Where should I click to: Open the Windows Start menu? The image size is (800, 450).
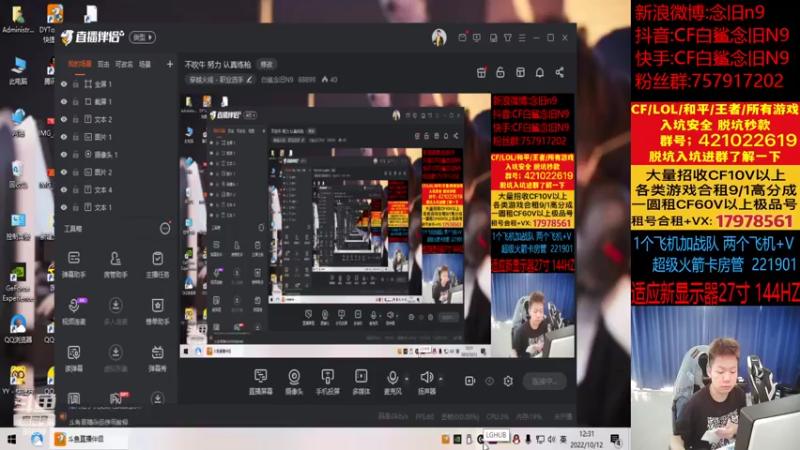coord(12,439)
